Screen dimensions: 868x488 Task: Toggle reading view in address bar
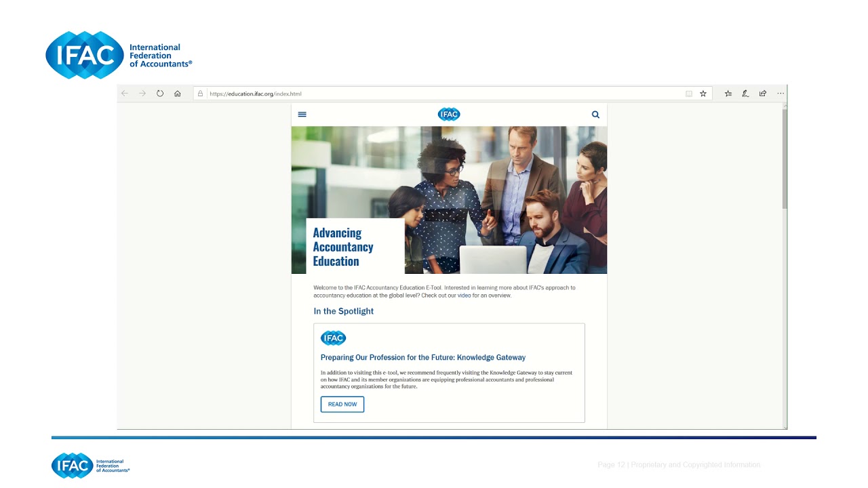coord(689,94)
